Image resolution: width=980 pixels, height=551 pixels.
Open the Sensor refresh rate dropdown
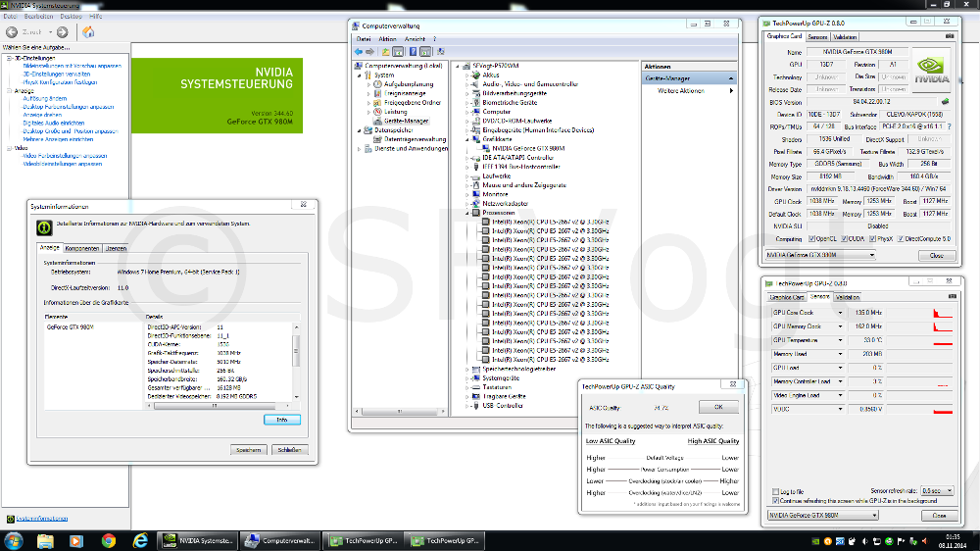pos(938,491)
